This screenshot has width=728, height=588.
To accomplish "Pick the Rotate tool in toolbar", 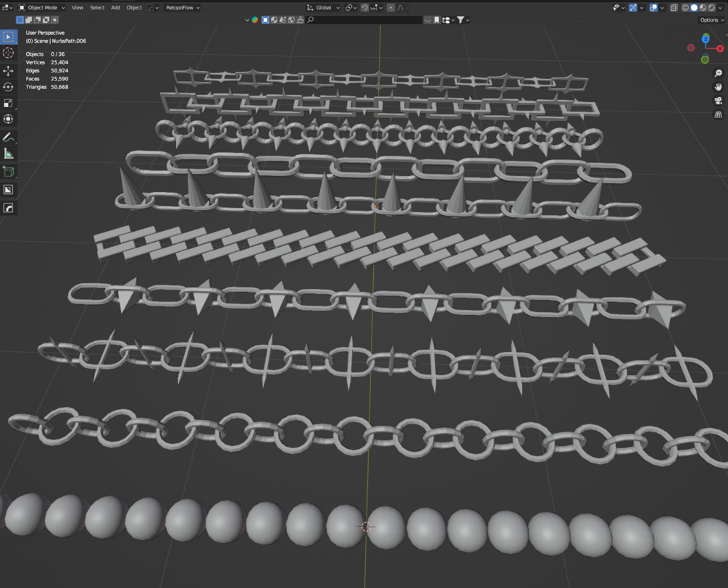I will (x=9, y=87).
